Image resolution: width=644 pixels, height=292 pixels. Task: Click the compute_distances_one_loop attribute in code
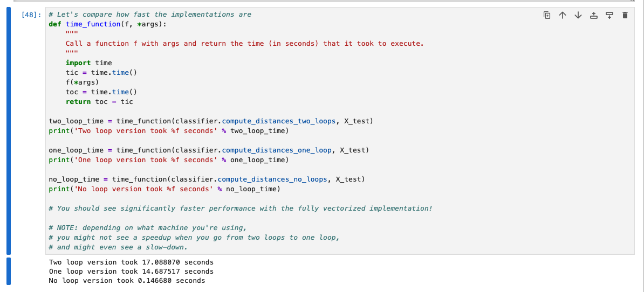tap(275, 150)
